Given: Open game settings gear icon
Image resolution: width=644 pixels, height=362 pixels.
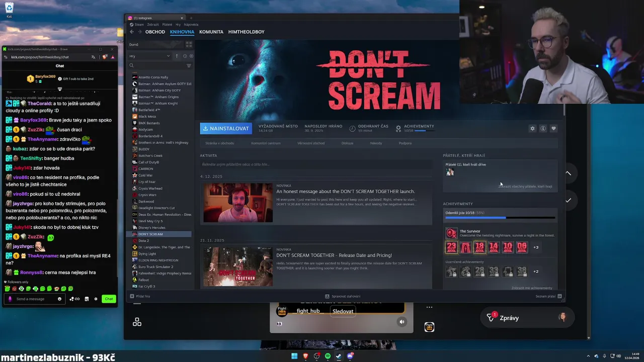Looking at the screenshot, I should (x=532, y=128).
